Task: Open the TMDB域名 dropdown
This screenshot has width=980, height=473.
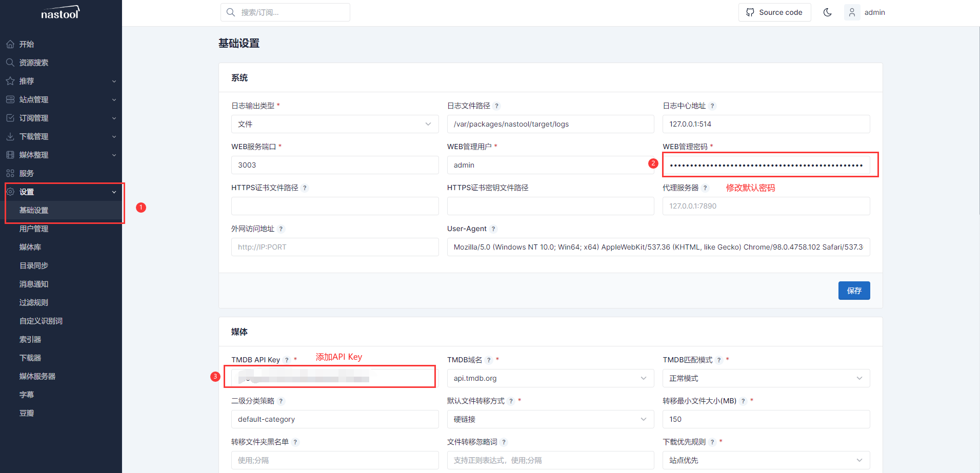Action: [x=550, y=378]
